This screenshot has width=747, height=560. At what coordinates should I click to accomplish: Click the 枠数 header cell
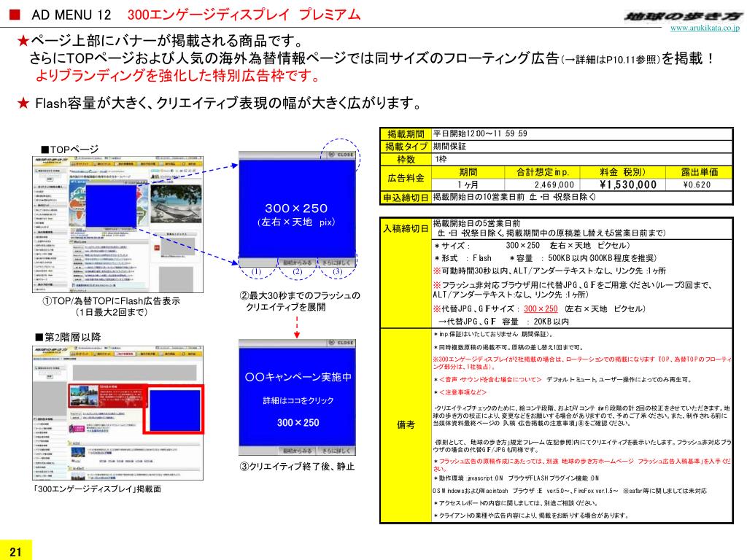coord(406,160)
